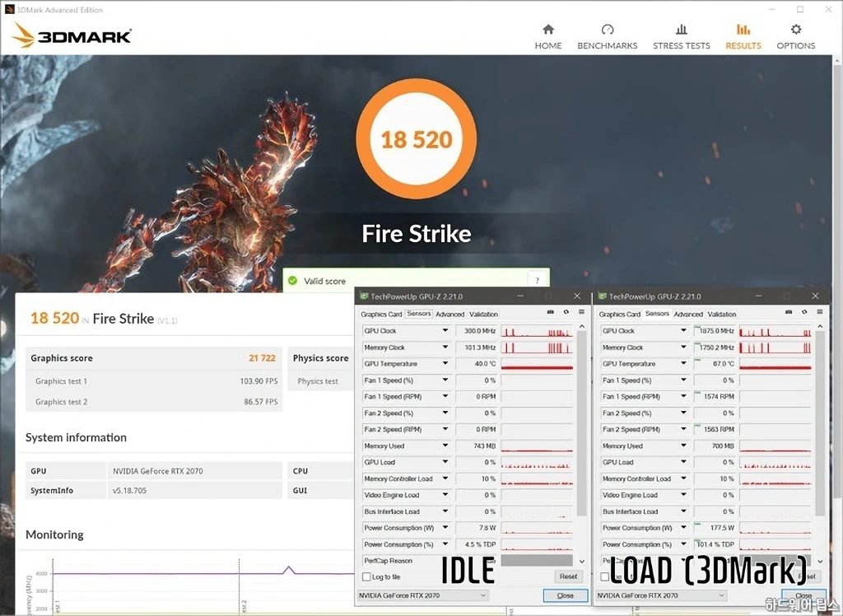Click Close button in idle GPU-Z
Viewport: 843px width, 616px height.
coord(565,595)
